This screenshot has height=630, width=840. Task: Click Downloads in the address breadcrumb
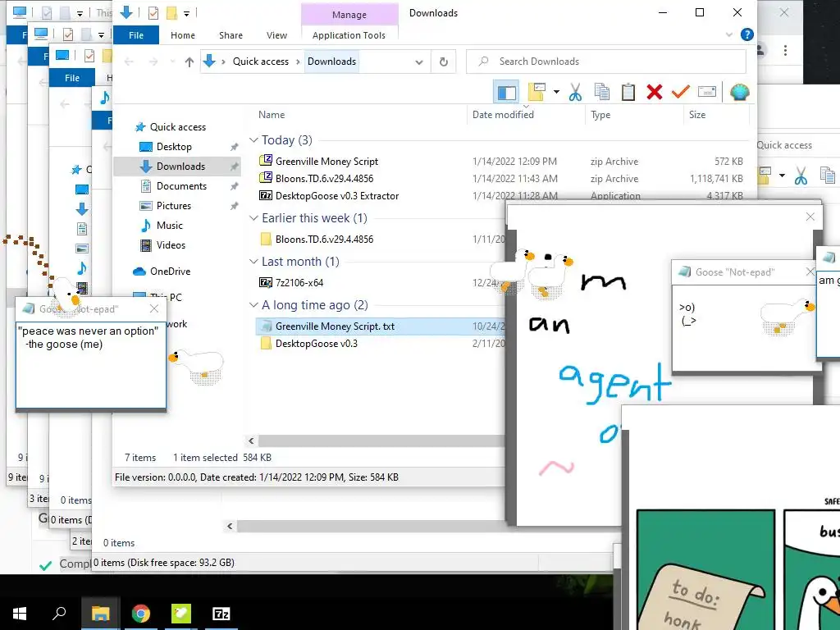coord(331,62)
